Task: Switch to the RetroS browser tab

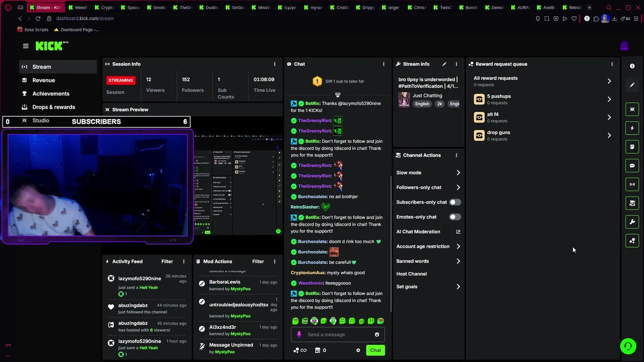Action: coord(572,8)
